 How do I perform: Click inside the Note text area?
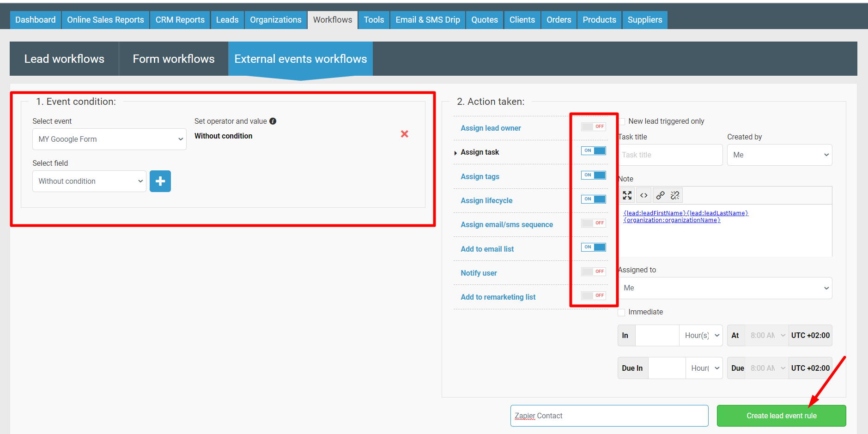pyautogui.click(x=725, y=231)
